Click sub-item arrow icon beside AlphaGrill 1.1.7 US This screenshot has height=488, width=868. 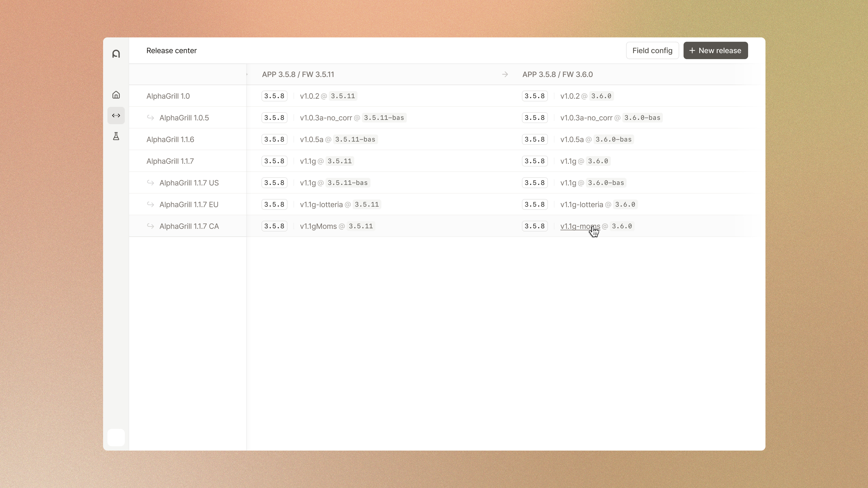[151, 182]
